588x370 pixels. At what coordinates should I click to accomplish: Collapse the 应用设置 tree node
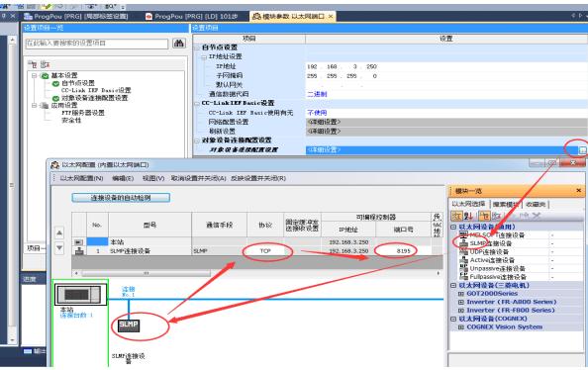[34, 105]
